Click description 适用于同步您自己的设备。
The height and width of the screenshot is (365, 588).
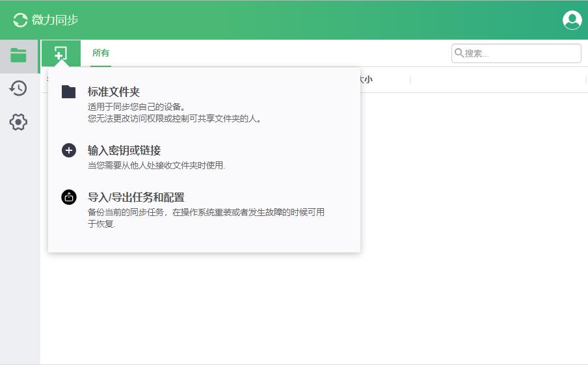coord(137,107)
